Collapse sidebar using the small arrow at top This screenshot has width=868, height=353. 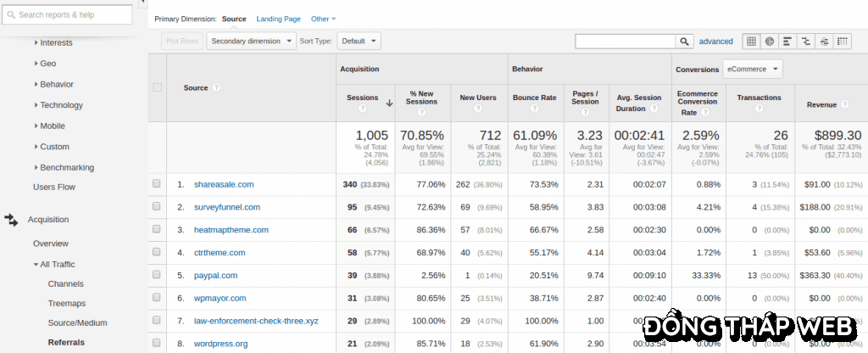[x=142, y=3]
